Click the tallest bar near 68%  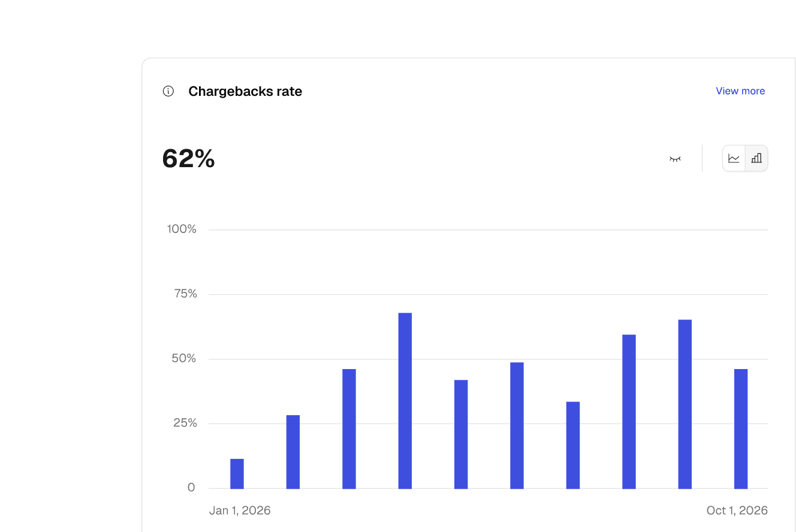tap(405, 401)
